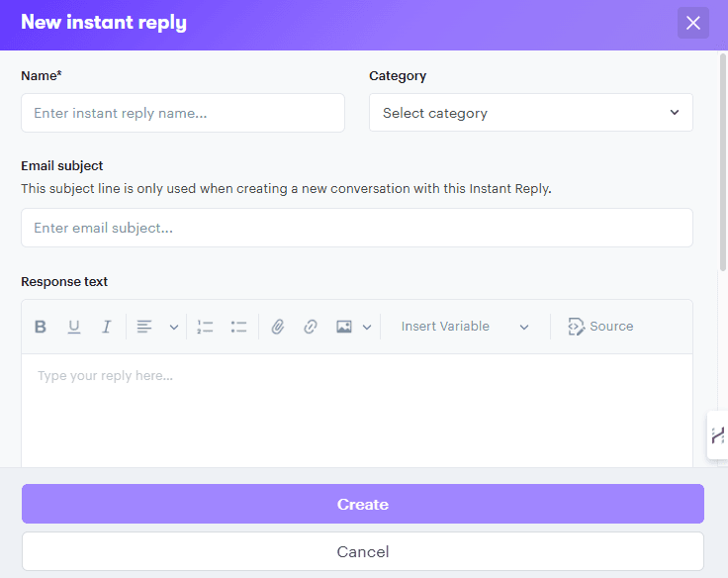Insert a hyperlink
Screen dimensions: 728x578
pos(311,327)
